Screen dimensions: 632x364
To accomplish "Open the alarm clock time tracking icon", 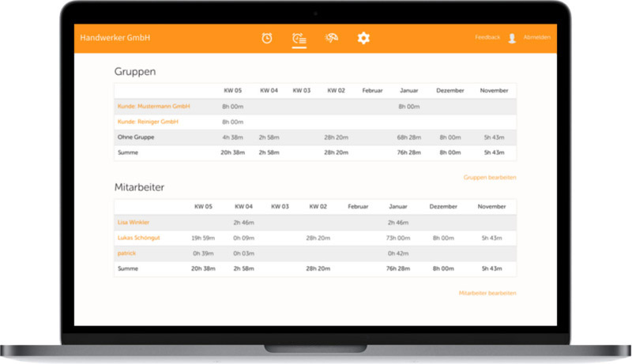I will (x=267, y=38).
